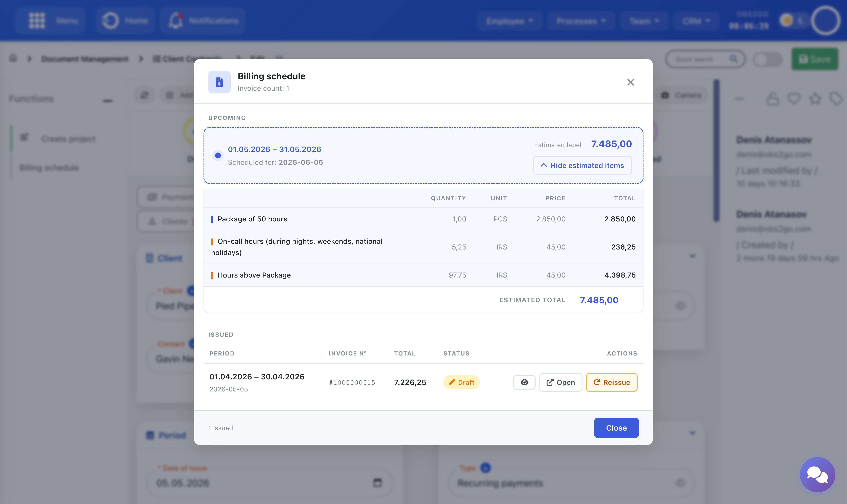Click the Billing schedule invoice document icon

tap(219, 82)
